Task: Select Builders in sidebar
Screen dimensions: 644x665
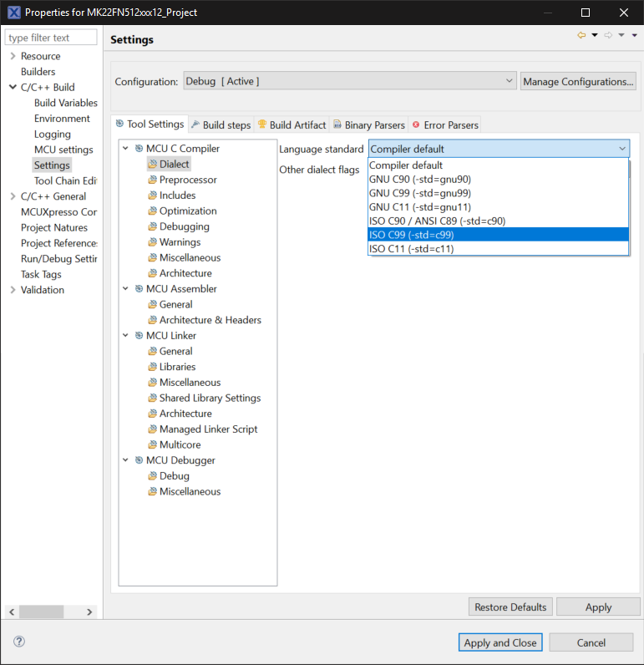Action: 38,72
